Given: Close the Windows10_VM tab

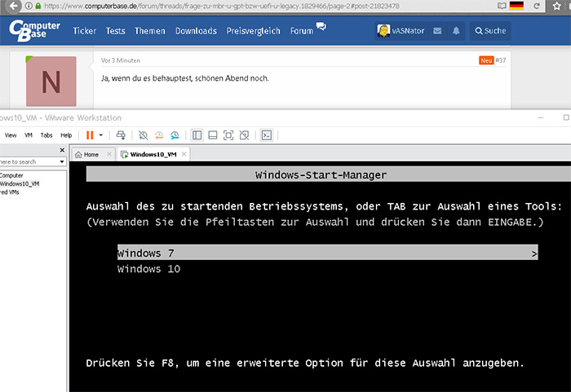Looking at the screenshot, I should 184,154.
